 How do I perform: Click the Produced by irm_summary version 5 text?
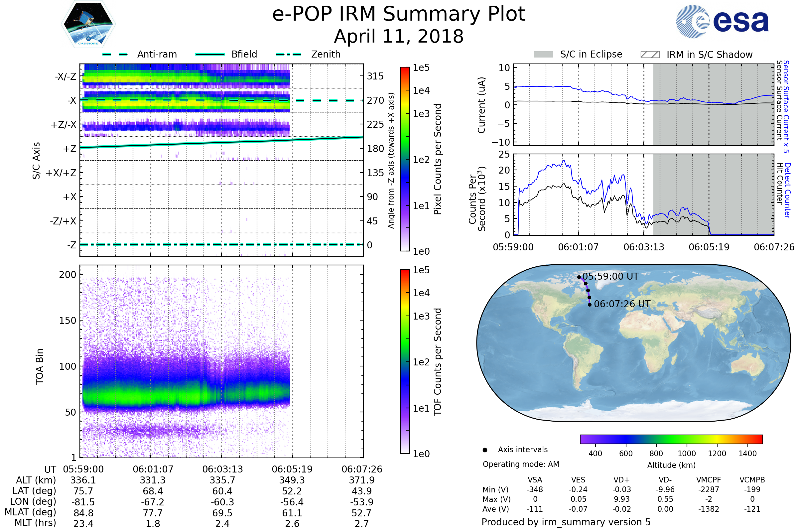[566, 522]
